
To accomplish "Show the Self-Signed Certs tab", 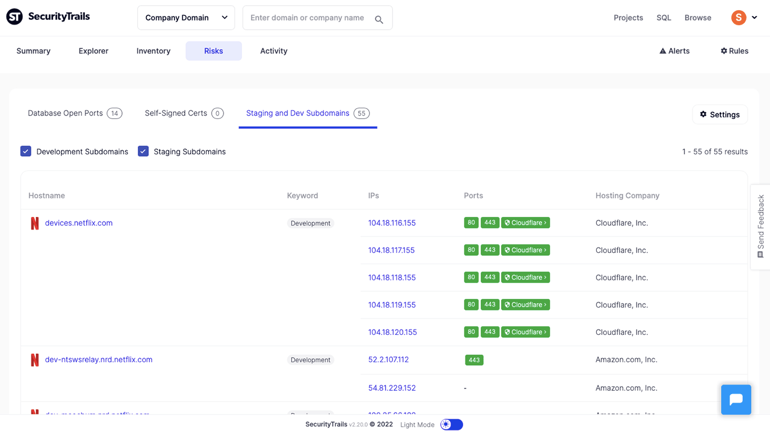I will (184, 113).
